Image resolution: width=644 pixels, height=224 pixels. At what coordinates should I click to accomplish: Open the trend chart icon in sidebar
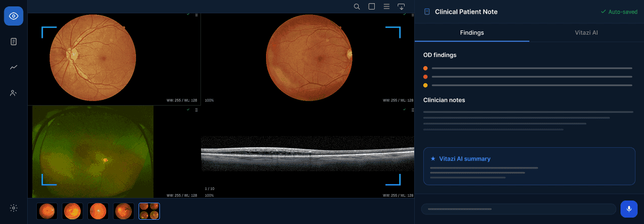pos(13,67)
